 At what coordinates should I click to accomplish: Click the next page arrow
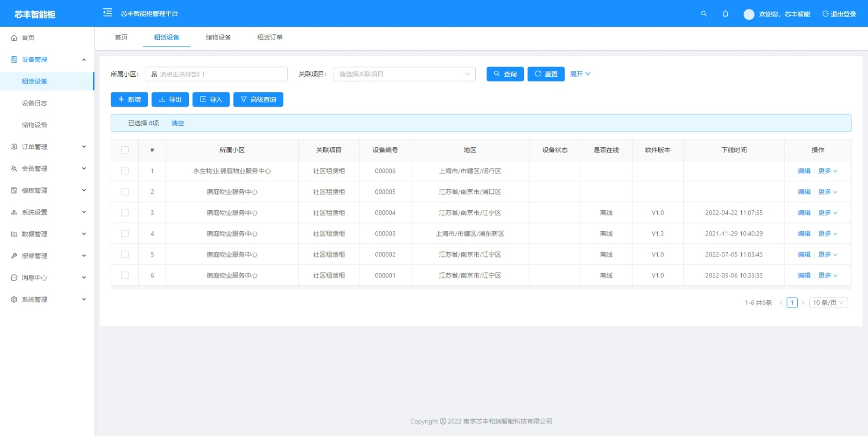(x=803, y=302)
